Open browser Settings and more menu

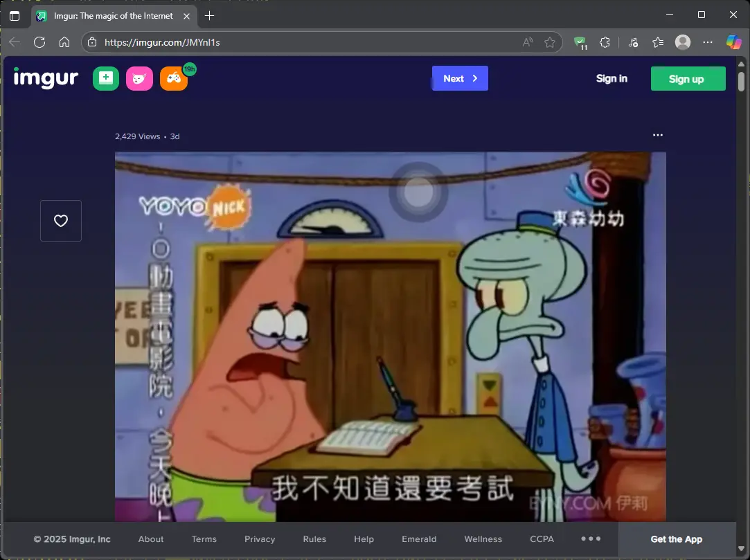click(x=708, y=42)
